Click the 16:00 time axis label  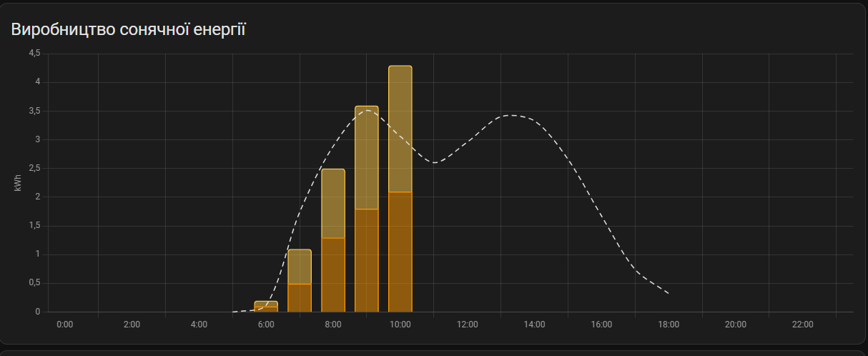pos(601,325)
